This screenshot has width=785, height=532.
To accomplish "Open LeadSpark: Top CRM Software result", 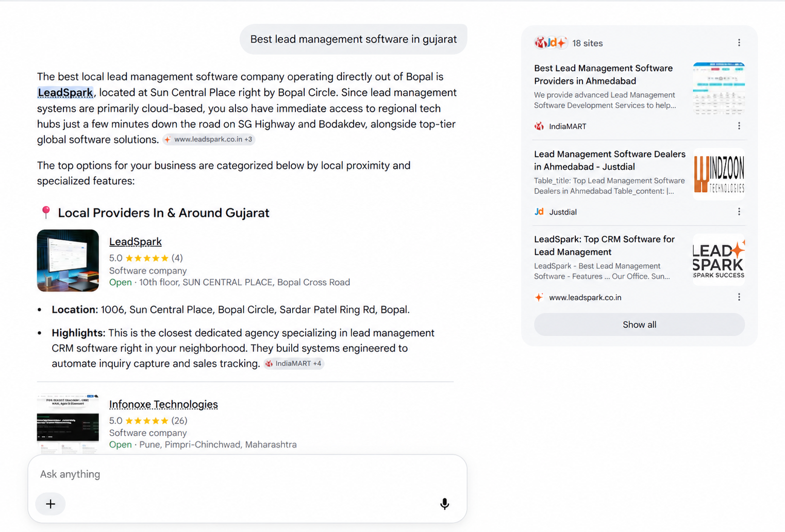I will pyautogui.click(x=604, y=246).
